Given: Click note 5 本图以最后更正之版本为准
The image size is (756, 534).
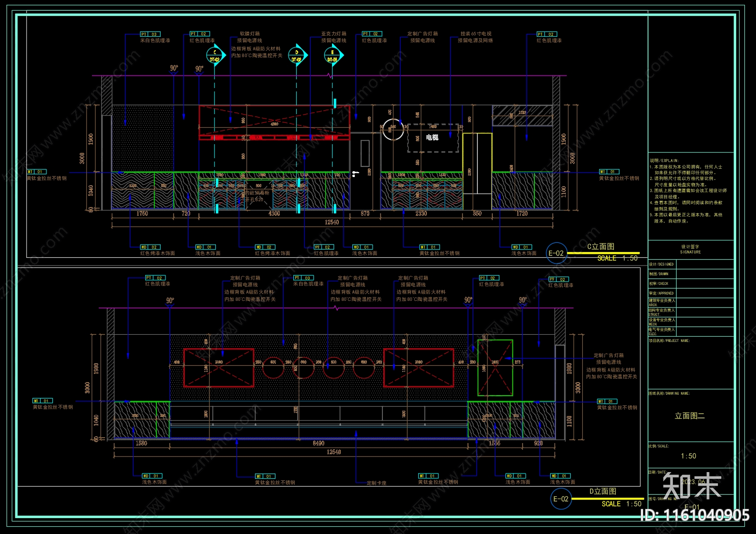Looking at the screenshot, I should 686,218.
